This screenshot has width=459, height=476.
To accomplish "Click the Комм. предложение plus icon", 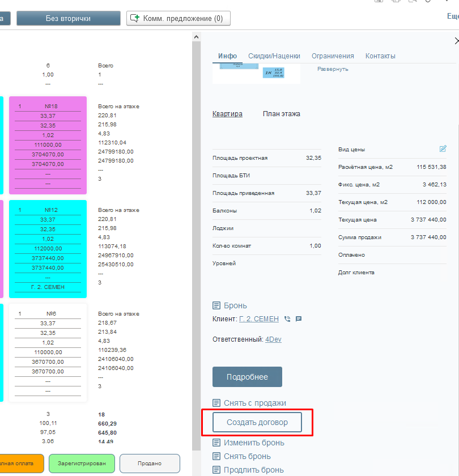I will click(x=135, y=18).
